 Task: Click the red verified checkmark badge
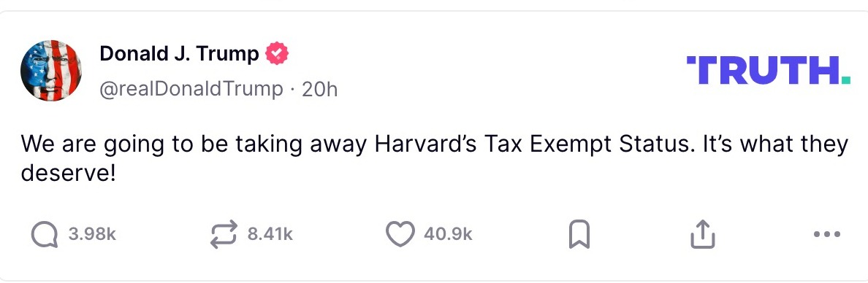point(277,54)
